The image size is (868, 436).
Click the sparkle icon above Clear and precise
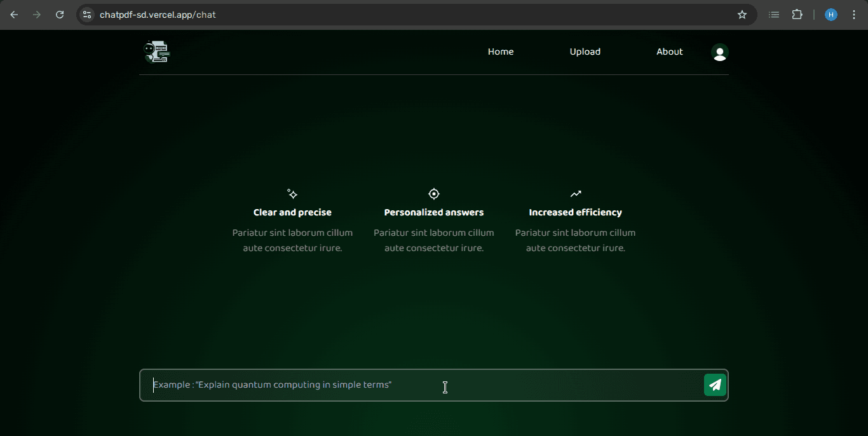292,194
